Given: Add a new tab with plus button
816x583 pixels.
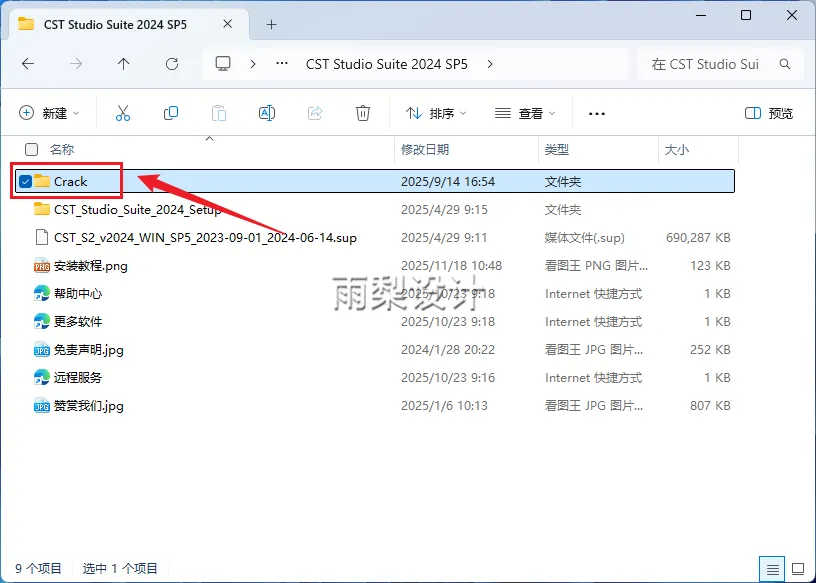Looking at the screenshot, I should [271, 24].
